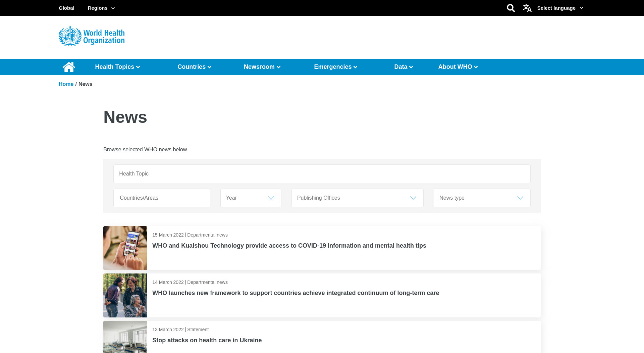Open the Newsroom menu
Image resolution: width=644 pixels, height=353 pixels.
click(262, 67)
